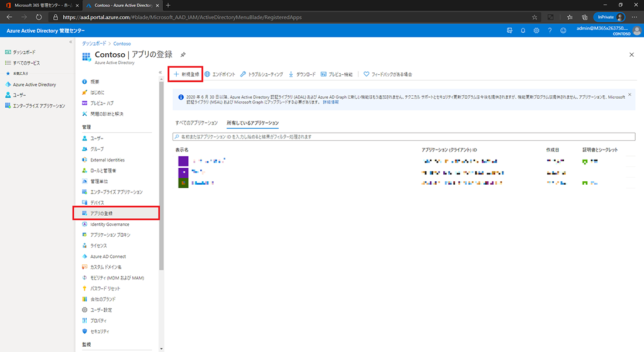Dismiss the ADAL info banner

(629, 95)
